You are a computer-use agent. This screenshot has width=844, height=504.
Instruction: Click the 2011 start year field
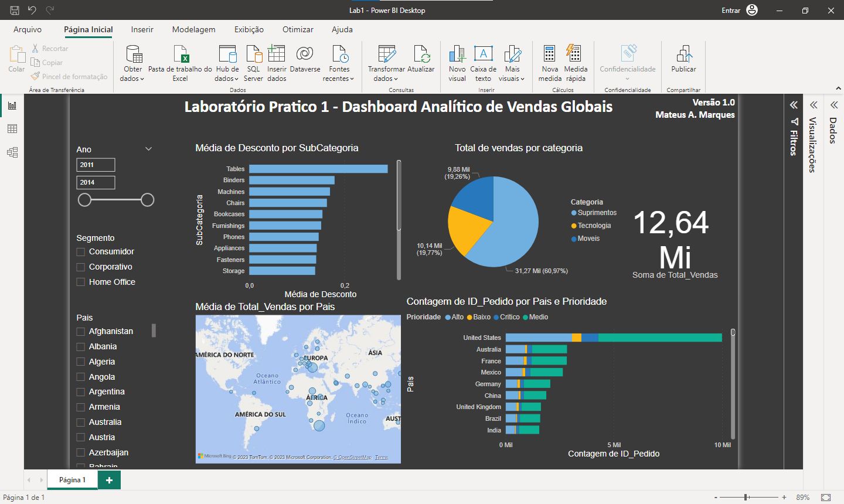point(96,165)
